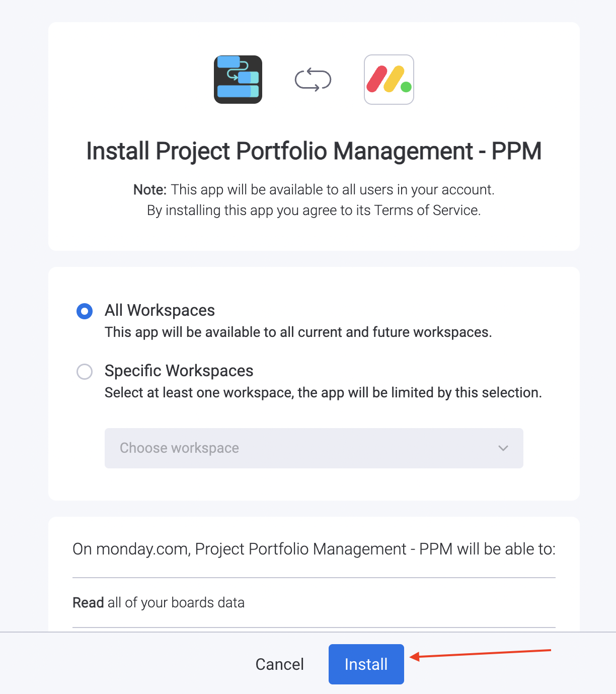Select the All Workspaces radio button

pyautogui.click(x=85, y=311)
